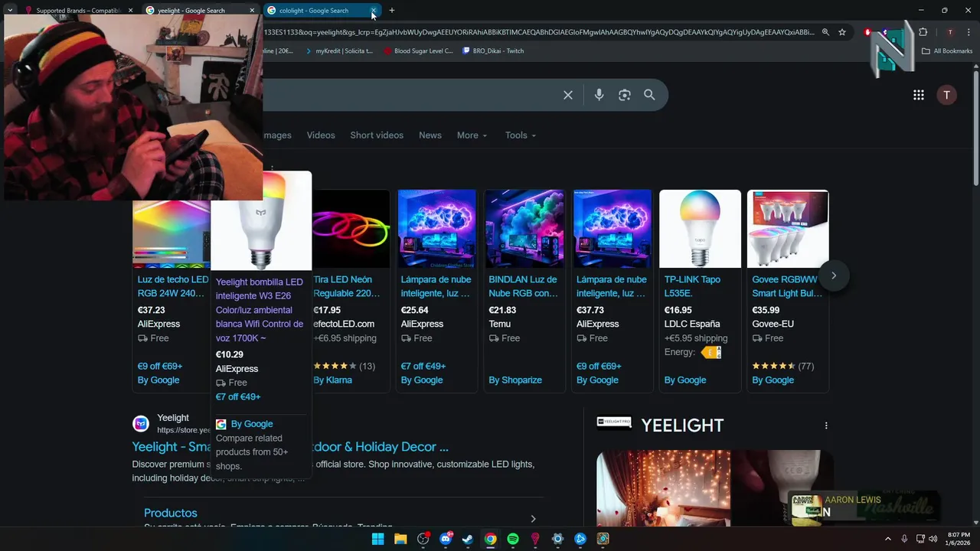Click the By Shoparize label on BINDLAN card
The height and width of the screenshot is (551, 980).
(x=515, y=380)
